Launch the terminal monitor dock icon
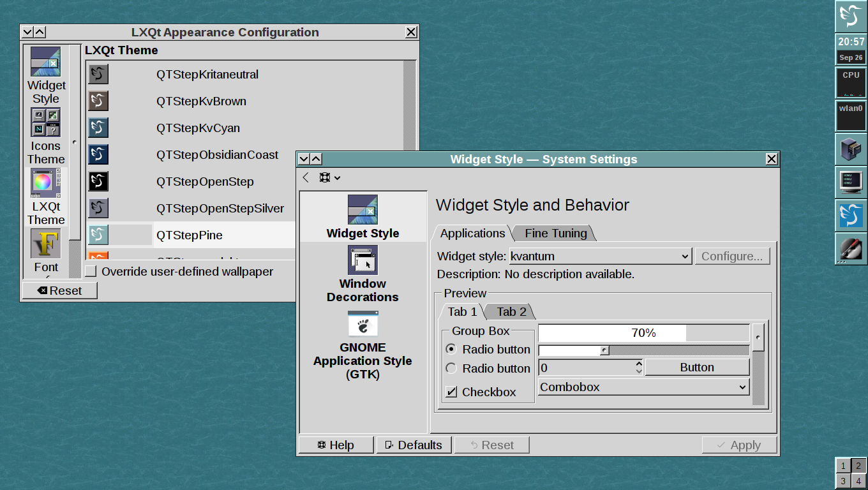Image resolution: width=868 pixels, height=490 pixels. point(851,182)
